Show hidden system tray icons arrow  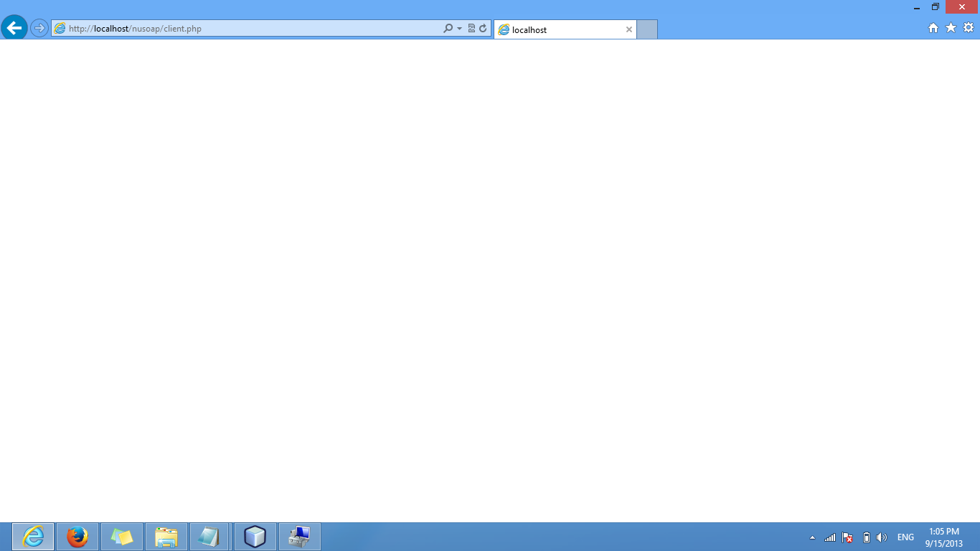pyautogui.click(x=812, y=537)
